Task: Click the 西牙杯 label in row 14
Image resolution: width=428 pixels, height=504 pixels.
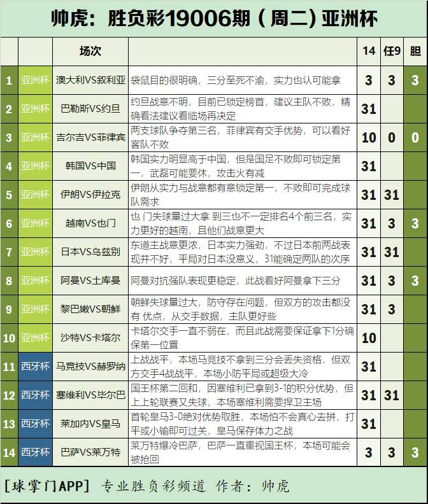Action: click(x=36, y=452)
